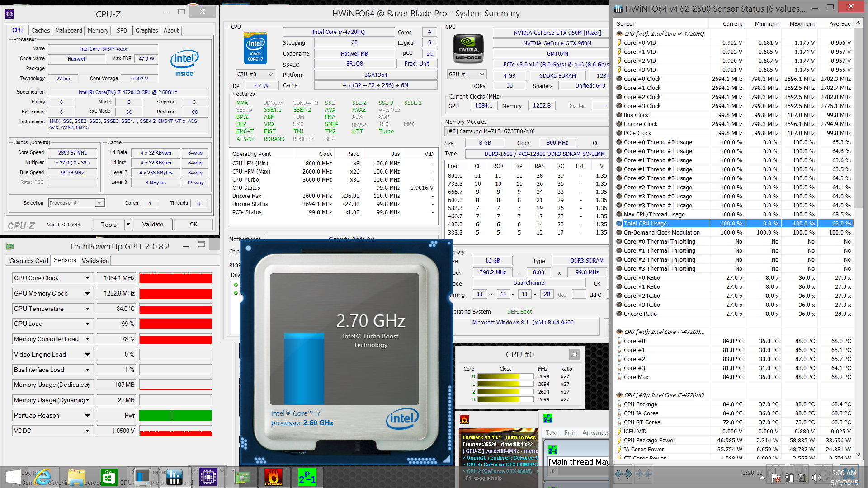868x488 pixels.
Task: Open Internet Explorer from the taskbar
Action: click(43, 477)
